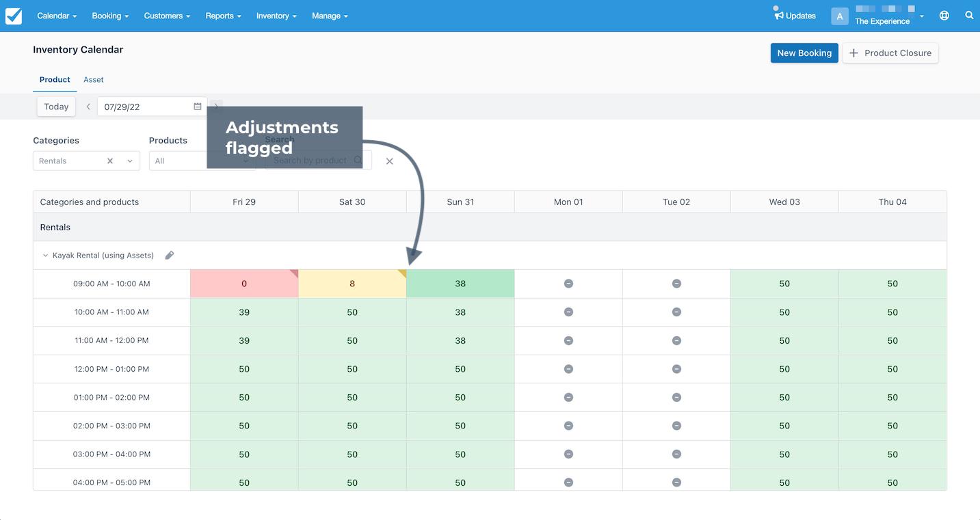Select the 50 cell for Thu 04 at 12:00 PM
The image size is (980, 520).
[x=892, y=369]
